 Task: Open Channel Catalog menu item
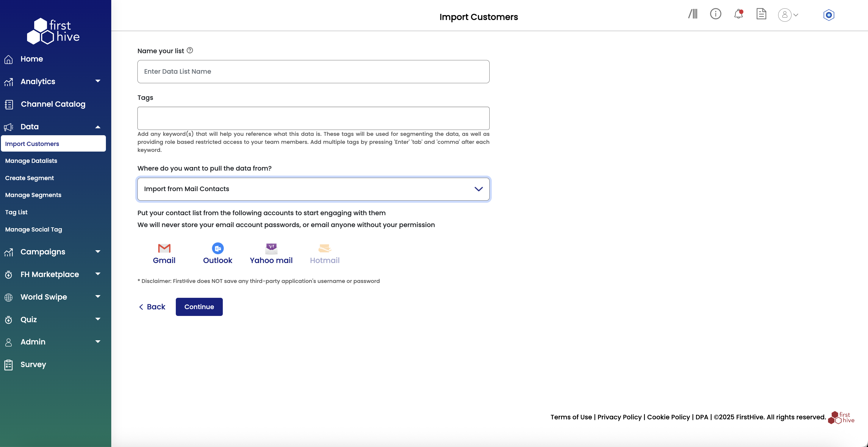pos(53,104)
